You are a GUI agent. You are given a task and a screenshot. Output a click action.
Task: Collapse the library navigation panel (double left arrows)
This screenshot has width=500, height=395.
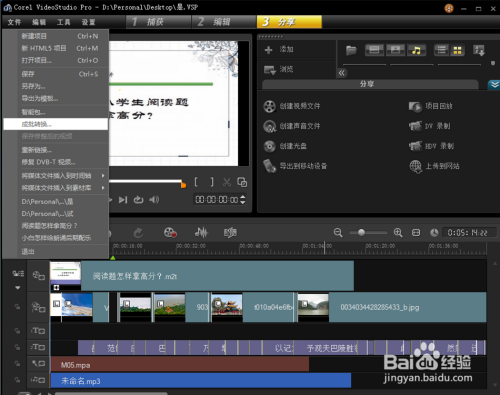tap(342, 73)
